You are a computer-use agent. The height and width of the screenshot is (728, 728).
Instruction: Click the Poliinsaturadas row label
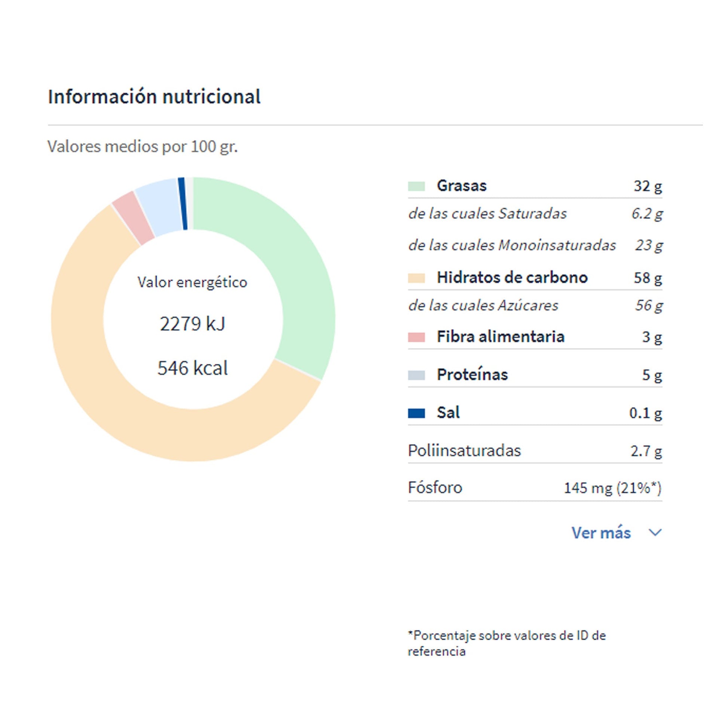pos(464,451)
